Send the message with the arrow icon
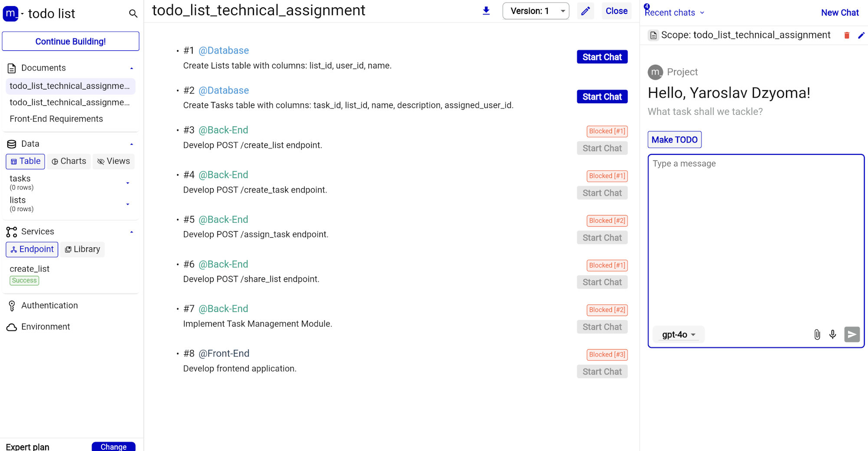868x451 pixels. 852,334
